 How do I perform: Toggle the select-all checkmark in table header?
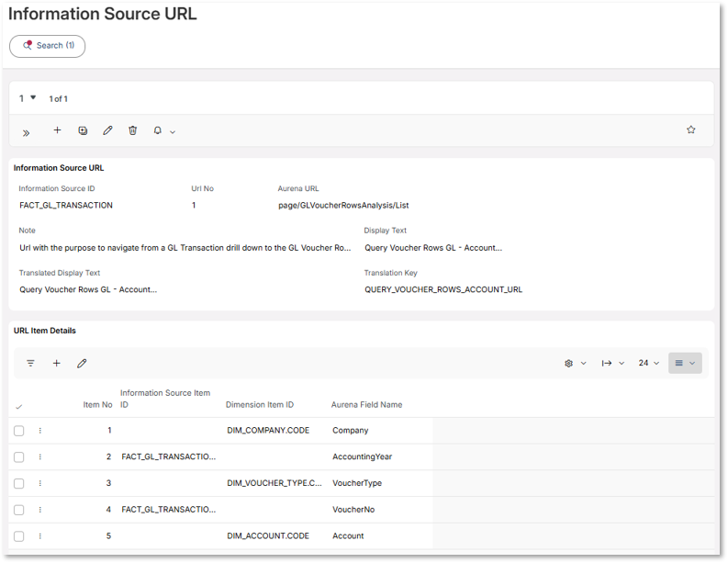click(18, 407)
